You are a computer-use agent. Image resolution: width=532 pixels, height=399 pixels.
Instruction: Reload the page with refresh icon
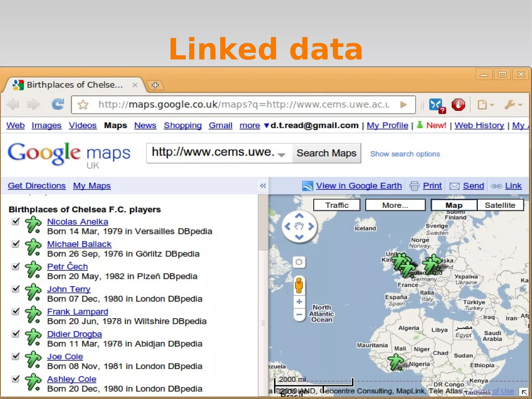point(58,104)
